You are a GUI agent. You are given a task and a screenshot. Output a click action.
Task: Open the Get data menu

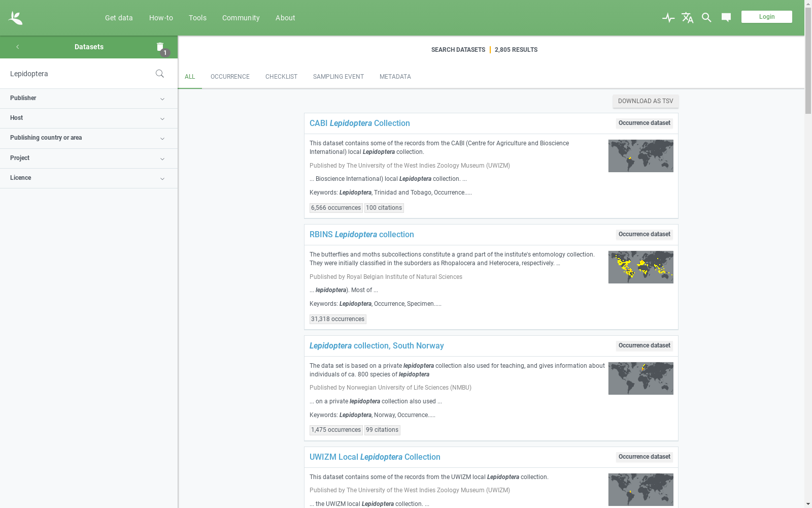point(119,18)
